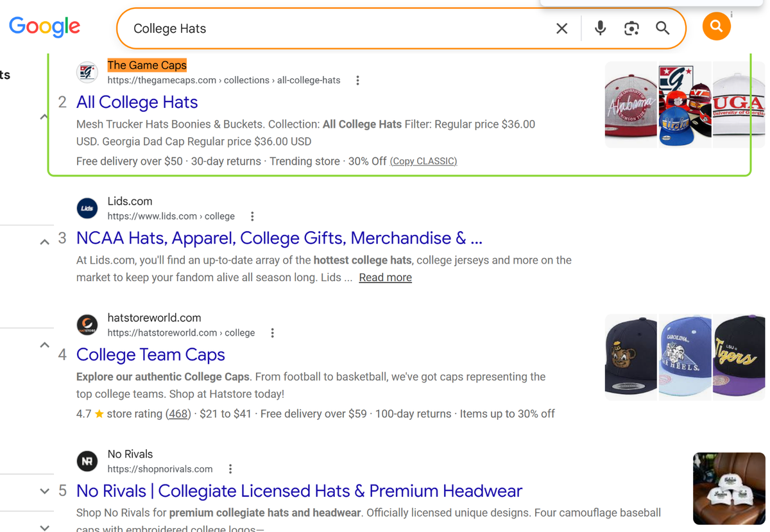770x532 pixels.
Task: Start voice search with microphone icon
Action: click(600, 28)
